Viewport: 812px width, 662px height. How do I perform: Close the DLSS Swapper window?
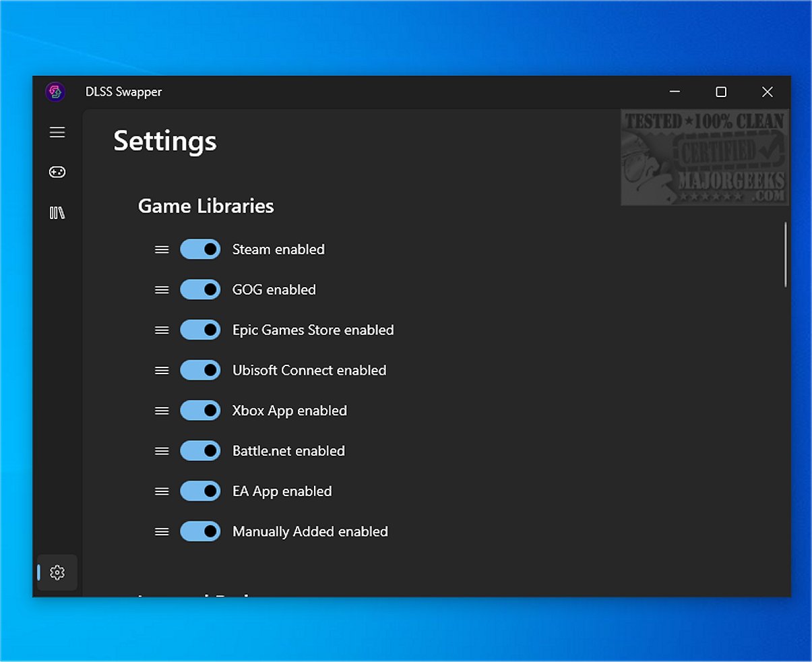click(x=767, y=92)
